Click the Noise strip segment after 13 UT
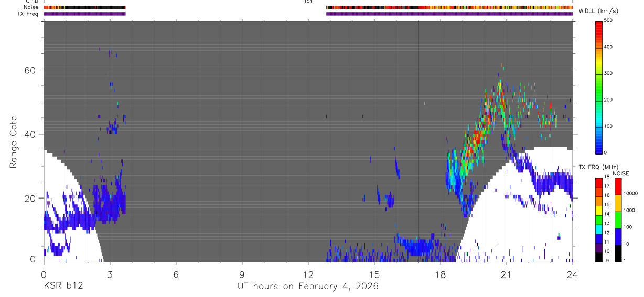The image size is (644, 297). click(x=449, y=7)
